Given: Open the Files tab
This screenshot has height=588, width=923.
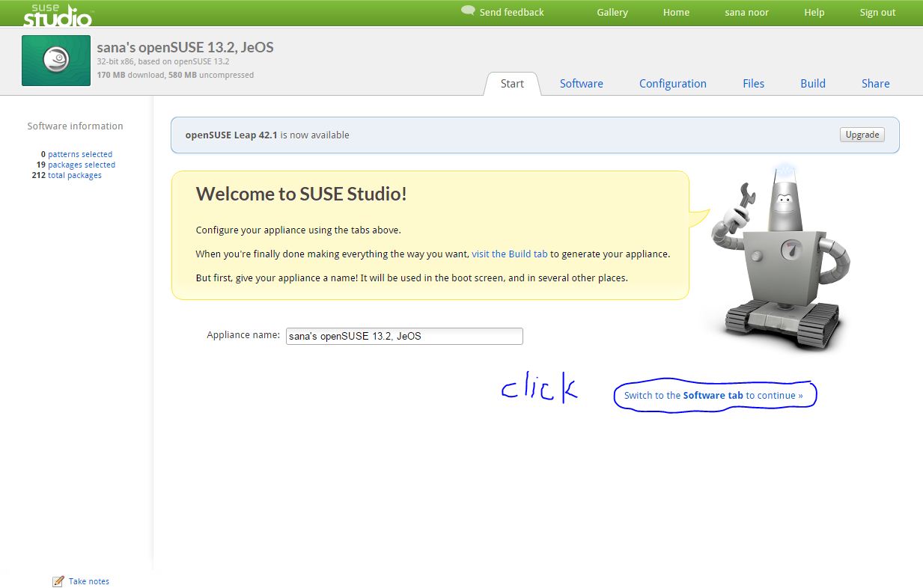Looking at the screenshot, I should pyautogui.click(x=753, y=84).
